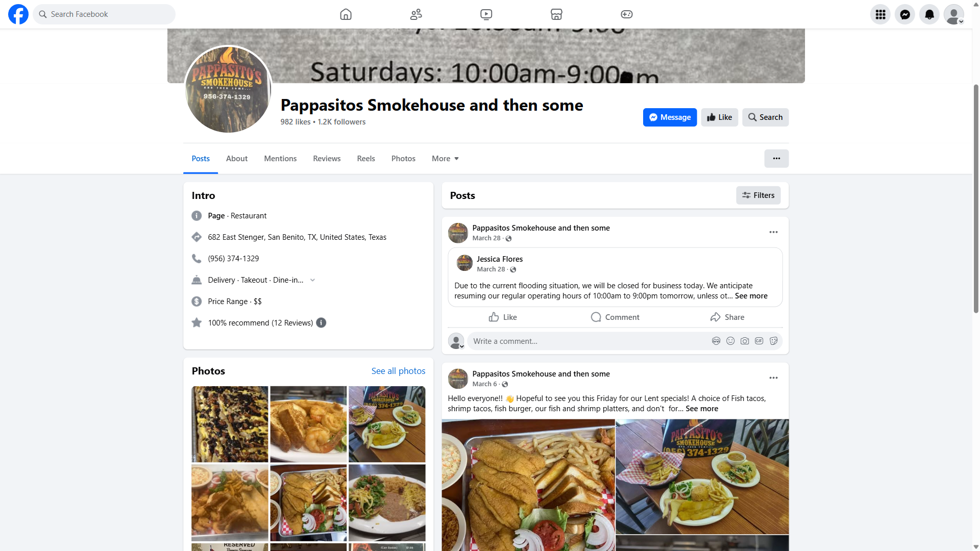Open the Messenger icon at top right
This screenshot has height=551, width=980.
[x=905, y=14]
